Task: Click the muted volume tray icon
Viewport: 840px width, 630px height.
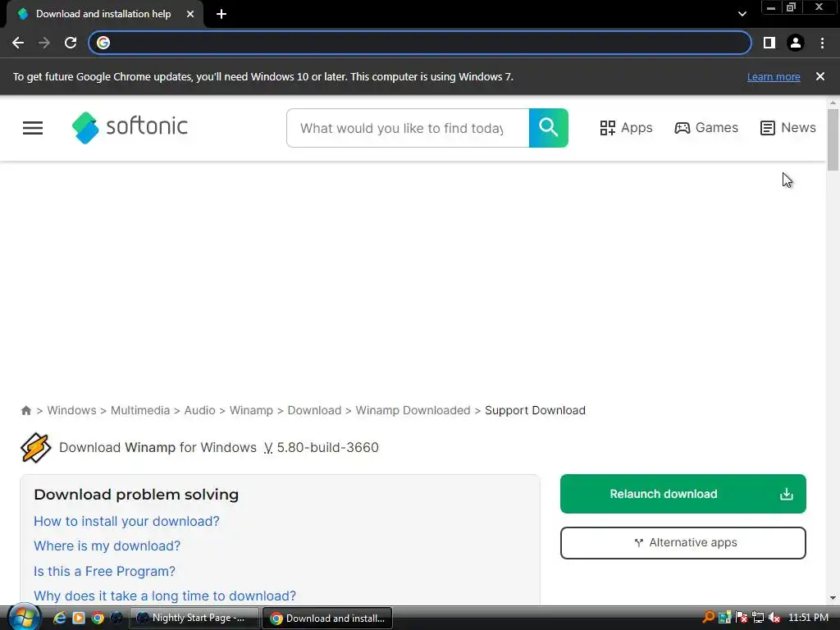Action: (x=774, y=617)
